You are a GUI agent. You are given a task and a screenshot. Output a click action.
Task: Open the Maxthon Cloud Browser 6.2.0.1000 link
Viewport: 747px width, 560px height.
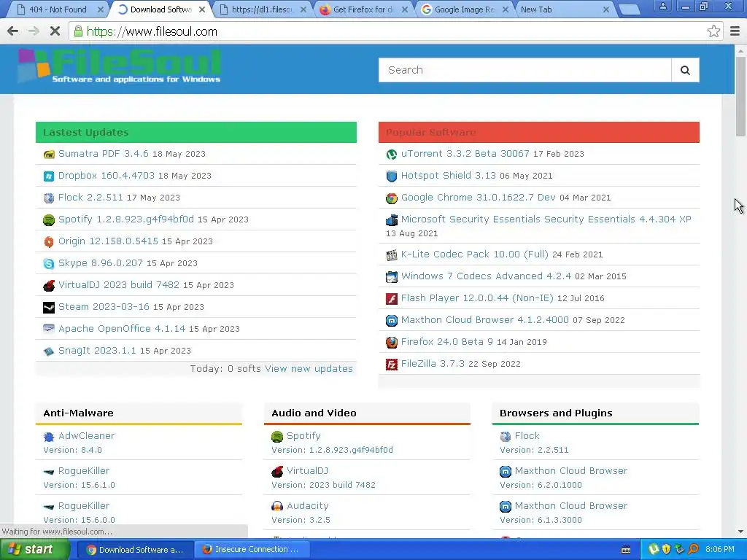click(x=571, y=471)
